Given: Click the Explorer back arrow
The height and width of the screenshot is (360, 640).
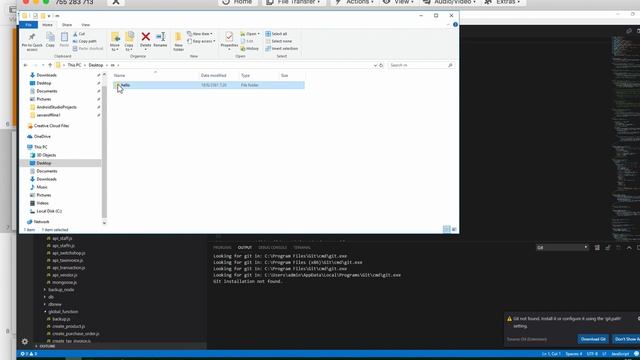Looking at the screenshot, I should (x=26, y=65).
